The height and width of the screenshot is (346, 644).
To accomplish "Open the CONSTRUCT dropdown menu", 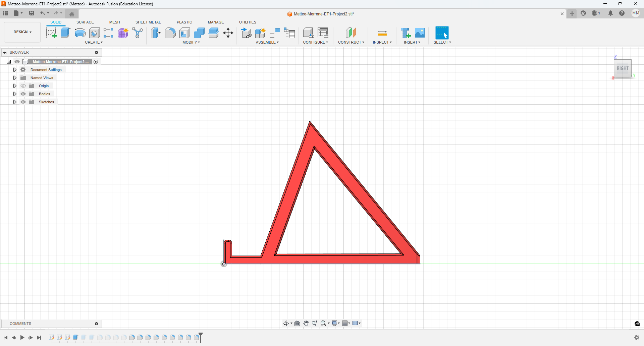I will (351, 42).
